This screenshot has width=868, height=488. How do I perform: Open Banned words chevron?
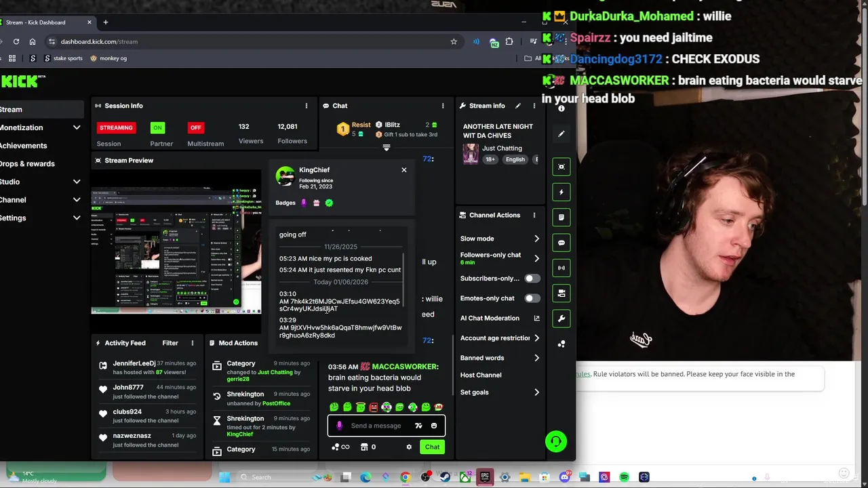536,358
